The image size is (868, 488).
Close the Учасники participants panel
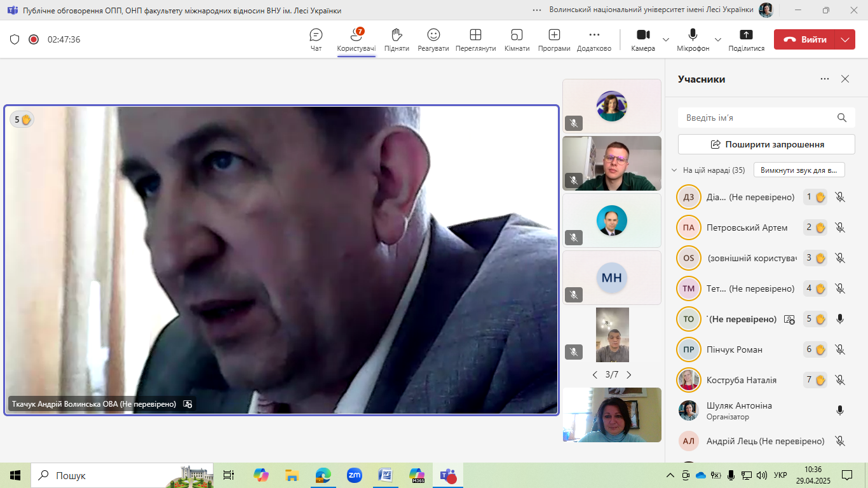click(845, 79)
